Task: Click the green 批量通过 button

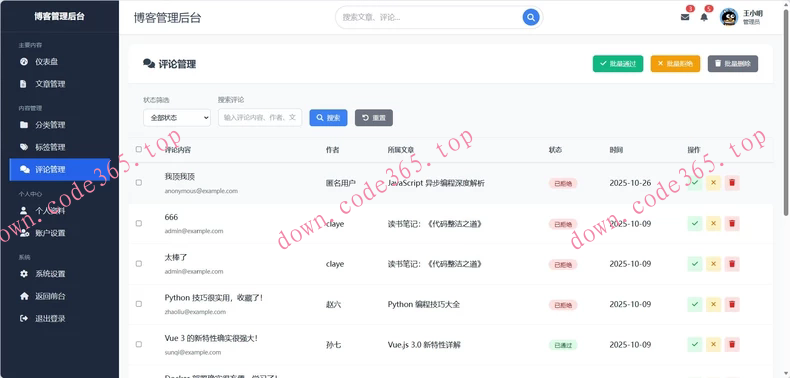Action: point(618,64)
